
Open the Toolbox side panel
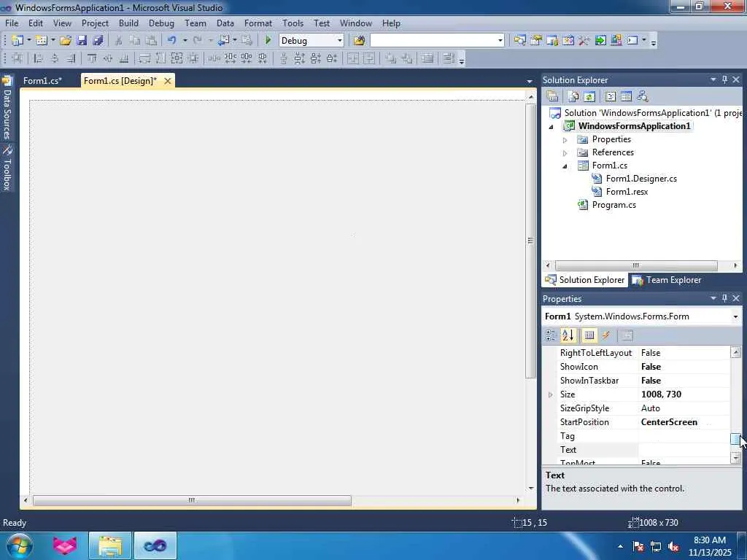[x=7, y=168]
